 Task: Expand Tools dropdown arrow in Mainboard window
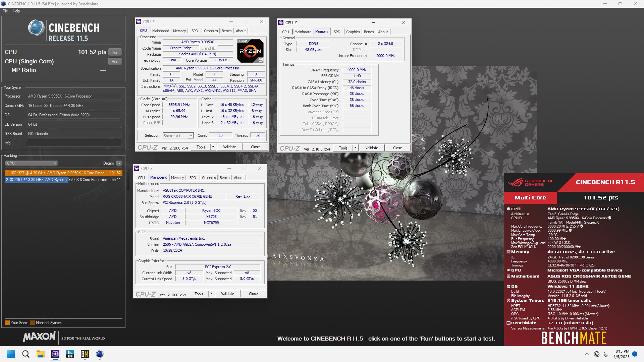tap(211, 294)
